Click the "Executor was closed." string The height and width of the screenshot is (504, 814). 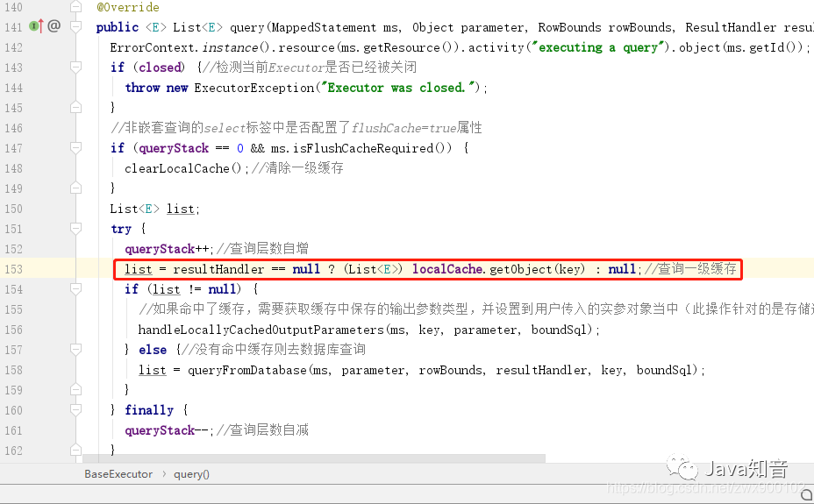(x=397, y=88)
